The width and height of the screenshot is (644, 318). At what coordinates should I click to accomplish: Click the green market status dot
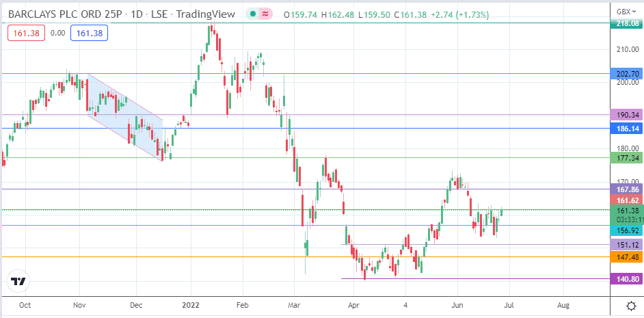253,14
